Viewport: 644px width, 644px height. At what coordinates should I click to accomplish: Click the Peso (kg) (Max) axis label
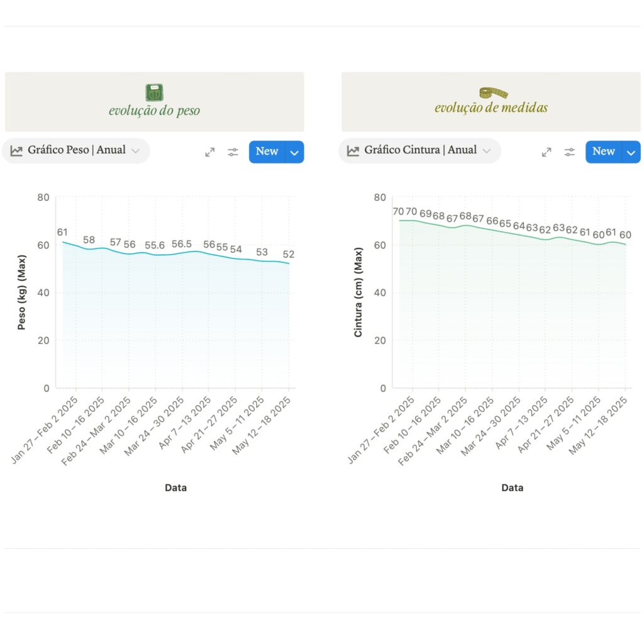[x=22, y=292]
